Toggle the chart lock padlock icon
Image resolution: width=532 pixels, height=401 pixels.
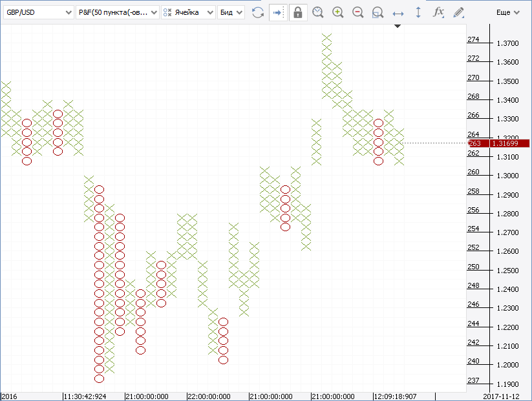click(297, 12)
